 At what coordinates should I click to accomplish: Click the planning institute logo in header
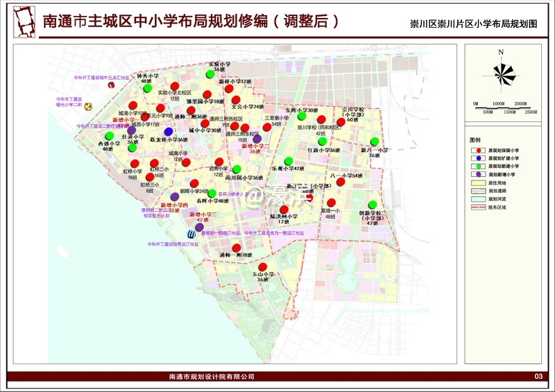click(24, 22)
